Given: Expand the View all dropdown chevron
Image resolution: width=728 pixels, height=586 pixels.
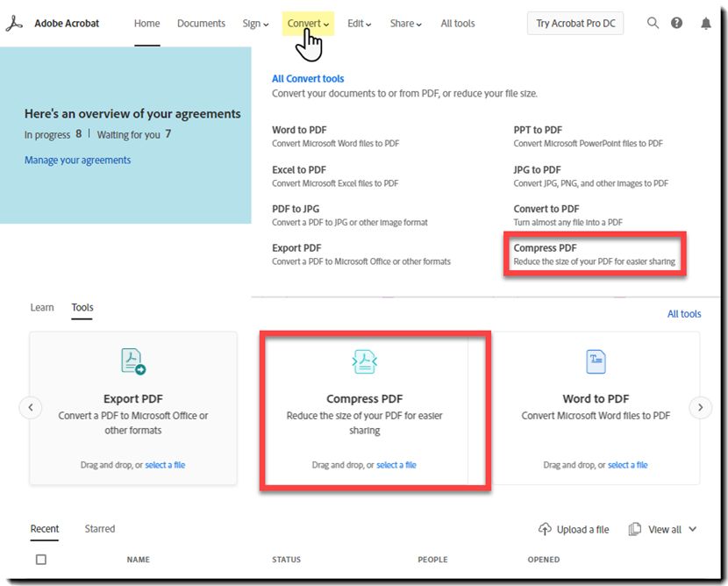Looking at the screenshot, I should pos(692,529).
